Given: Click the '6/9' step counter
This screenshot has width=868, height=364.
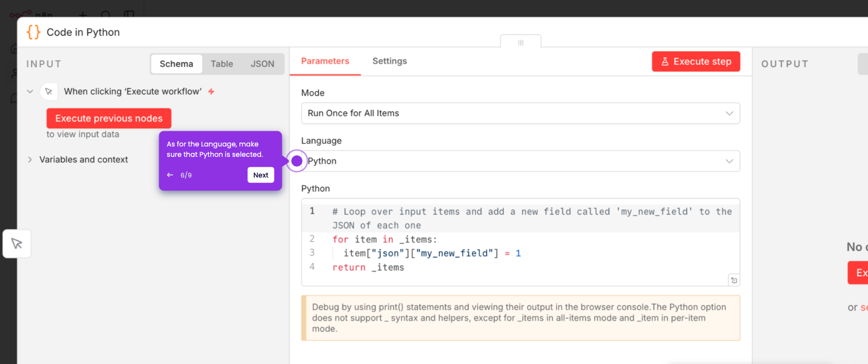Looking at the screenshot, I should [x=186, y=175].
